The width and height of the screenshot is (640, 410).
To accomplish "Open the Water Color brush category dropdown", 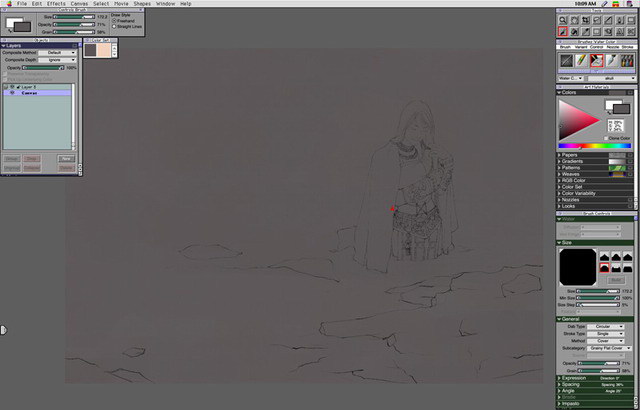I will (571, 78).
